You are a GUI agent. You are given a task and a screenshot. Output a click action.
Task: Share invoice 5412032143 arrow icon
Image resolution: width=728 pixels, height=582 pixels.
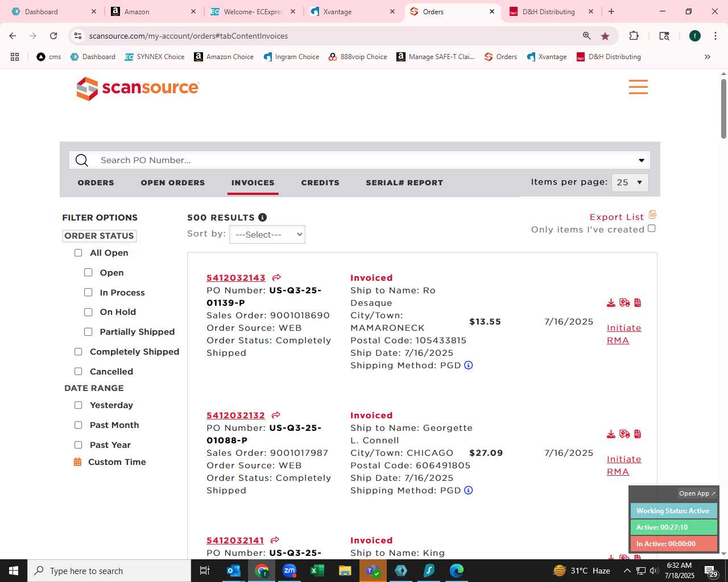pyautogui.click(x=276, y=277)
